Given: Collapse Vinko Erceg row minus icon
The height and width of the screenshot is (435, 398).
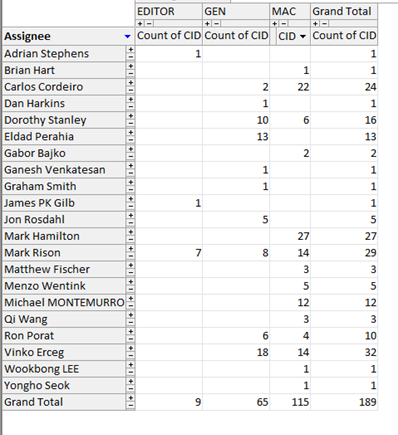Looking at the screenshot, I should 131,356.
